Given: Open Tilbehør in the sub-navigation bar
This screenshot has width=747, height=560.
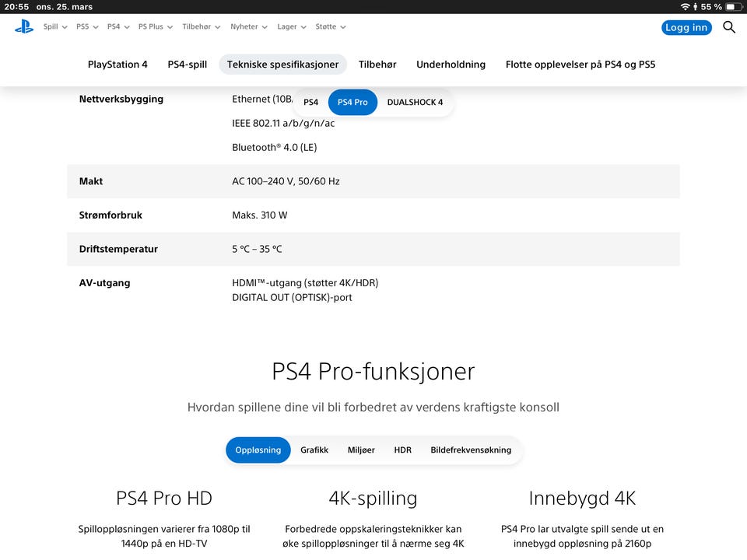Looking at the screenshot, I should [377, 65].
